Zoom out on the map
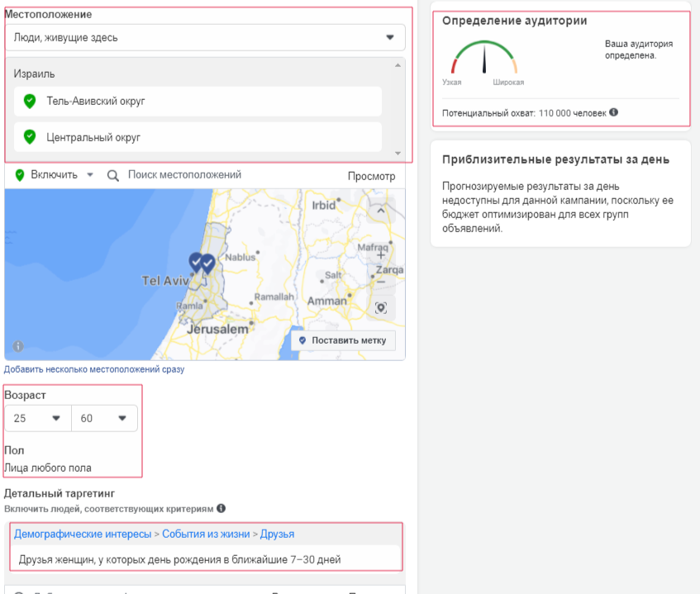The image size is (700, 594). coord(381,282)
